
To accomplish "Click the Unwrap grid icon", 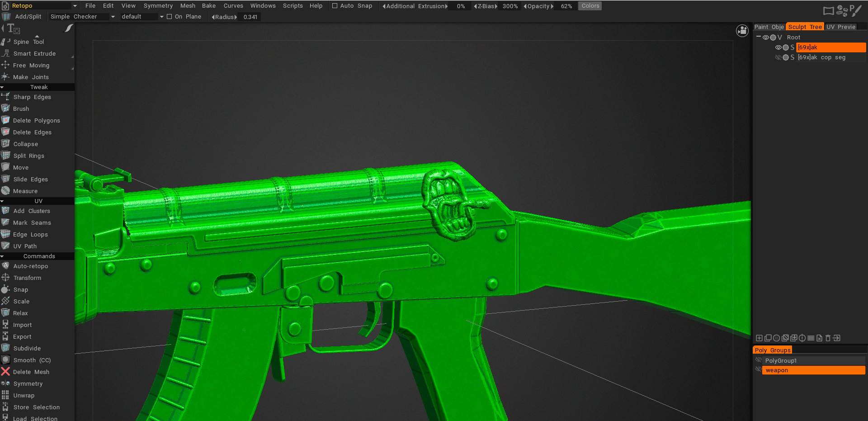I will 5,395.
